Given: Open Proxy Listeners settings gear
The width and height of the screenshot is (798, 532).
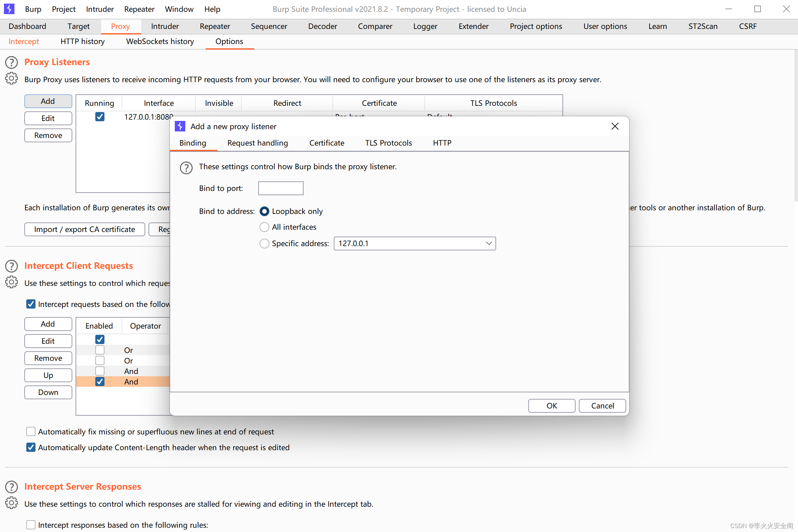Looking at the screenshot, I should pos(11,79).
